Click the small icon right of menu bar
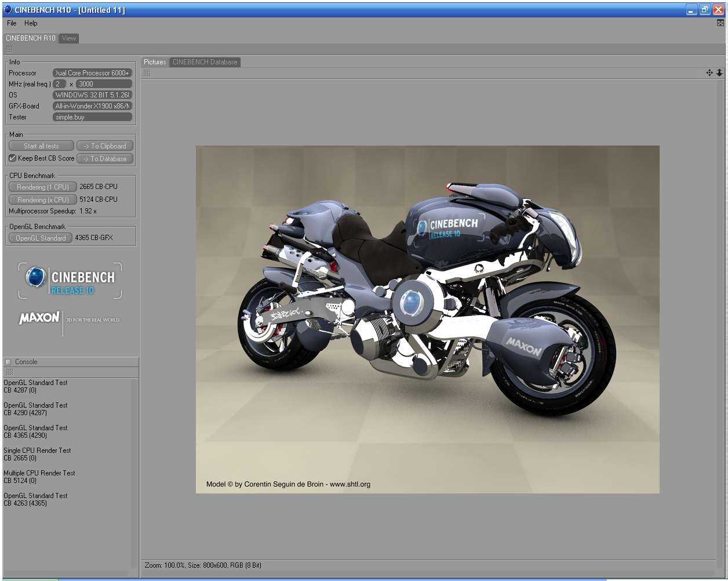This screenshot has width=728, height=581. [x=720, y=23]
